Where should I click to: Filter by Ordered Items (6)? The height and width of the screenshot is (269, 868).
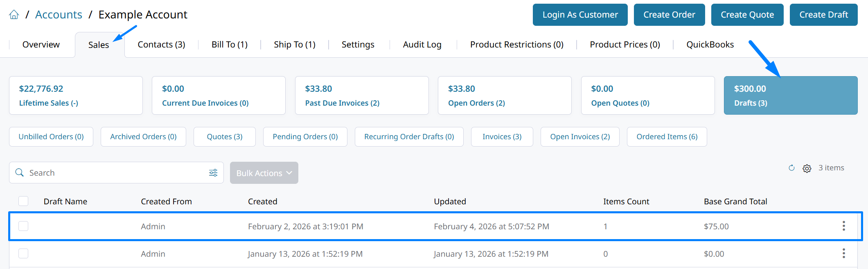[667, 137]
